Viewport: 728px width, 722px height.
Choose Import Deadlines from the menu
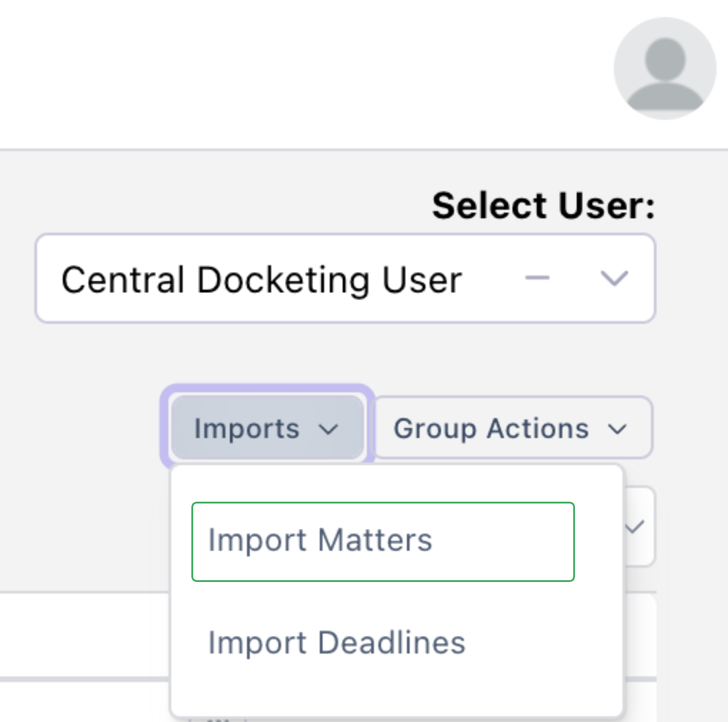click(337, 643)
